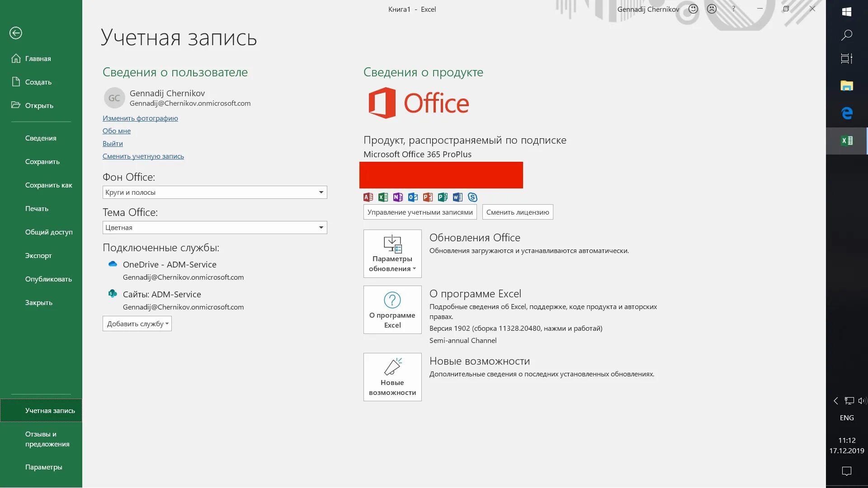The image size is (868, 488).
Task: Open the notification center icon
Action: pyautogui.click(x=847, y=471)
